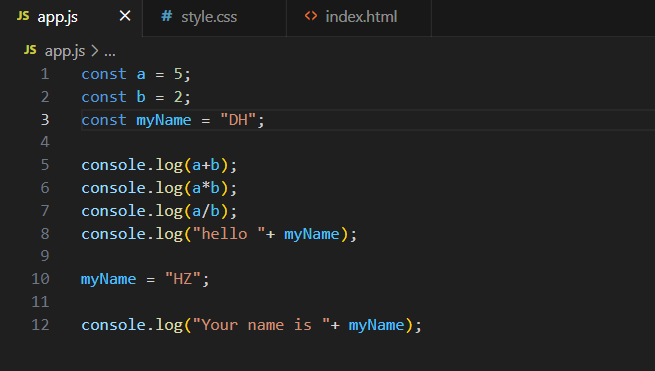Click line number 12 in the gutter
The width and height of the screenshot is (655, 371).
(x=41, y=325)
